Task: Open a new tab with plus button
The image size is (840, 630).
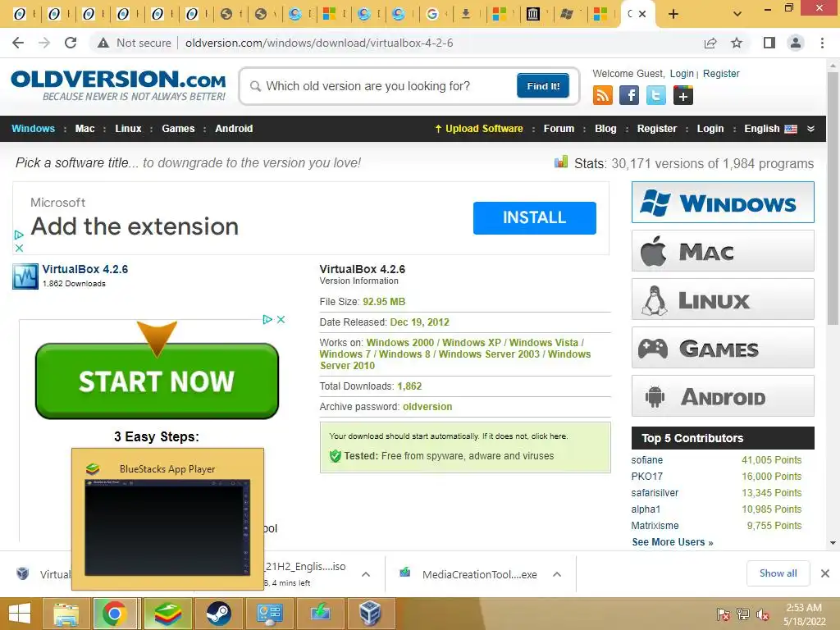Action: pyautogui.click(x=673, y=14)
